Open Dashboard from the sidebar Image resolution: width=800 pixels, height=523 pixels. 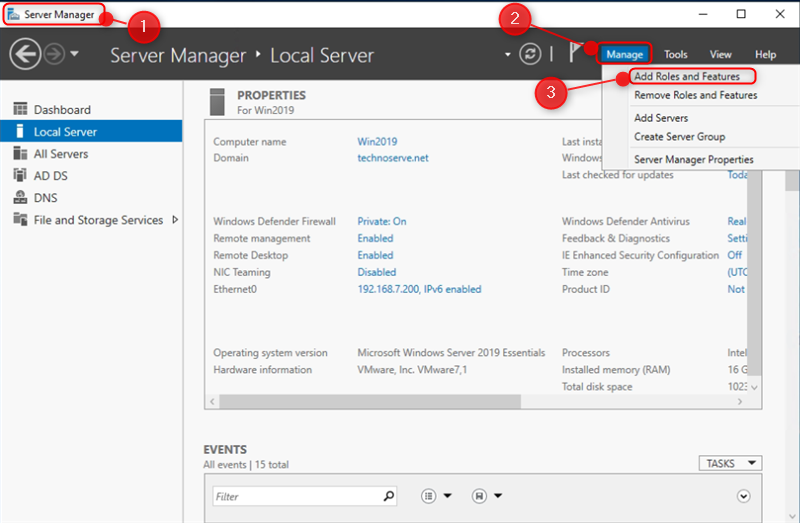click(62, 110)
